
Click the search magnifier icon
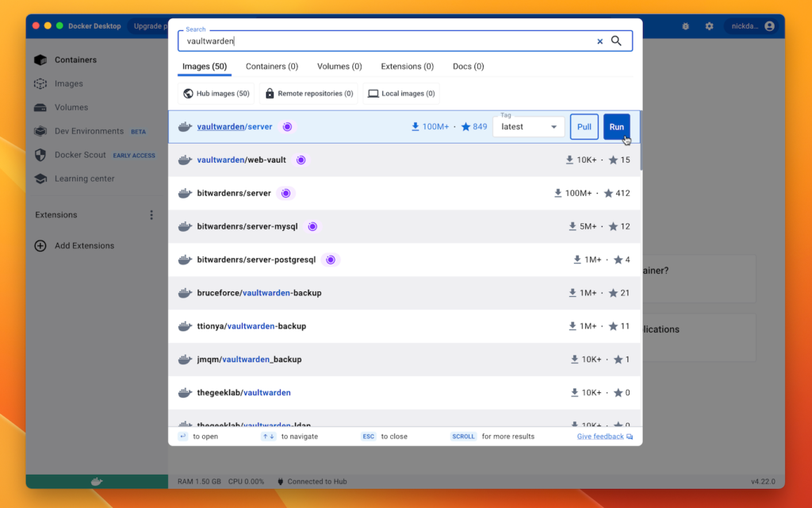click(x=616, y=41)
